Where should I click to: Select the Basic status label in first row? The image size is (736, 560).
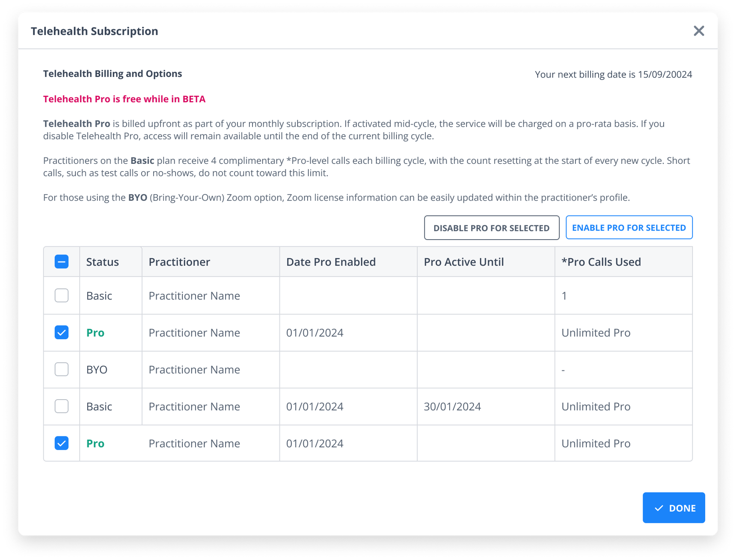coord(99,295)
